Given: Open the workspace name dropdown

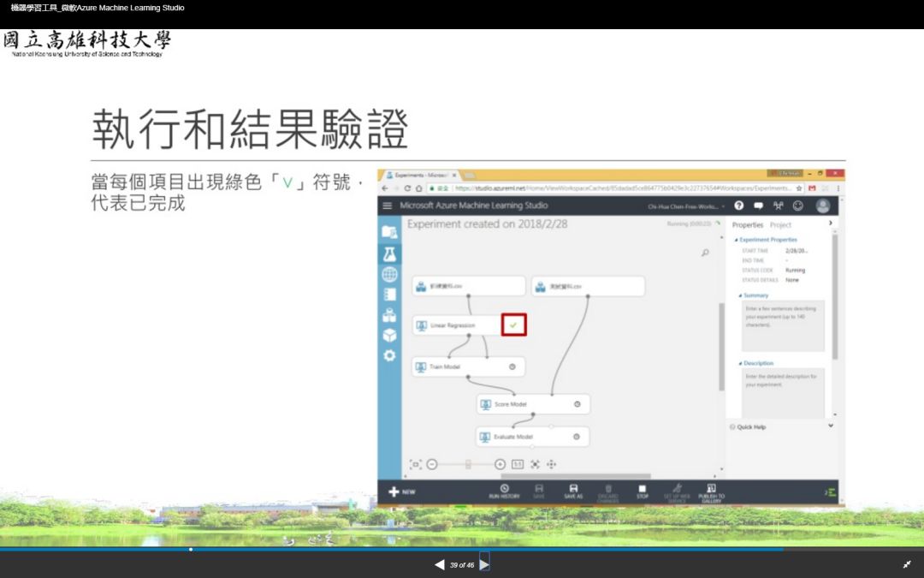Looking at the screenshot, I should (x=686, y=206).
